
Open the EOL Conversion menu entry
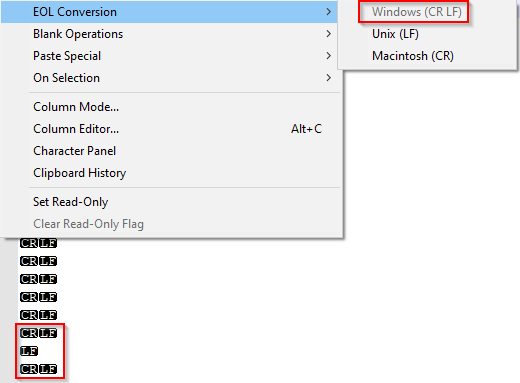pyautogui.click(x=169, y=12)
